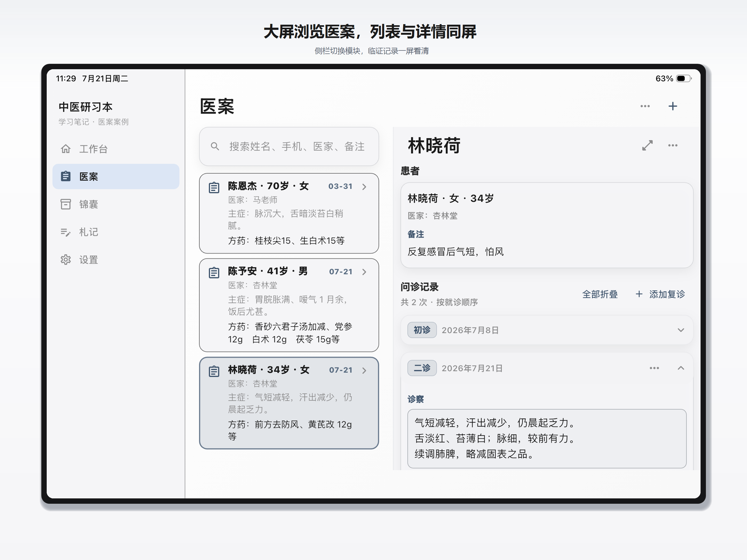Open more options for 二诊 record

pyautogui.click(x=654, y=368)
